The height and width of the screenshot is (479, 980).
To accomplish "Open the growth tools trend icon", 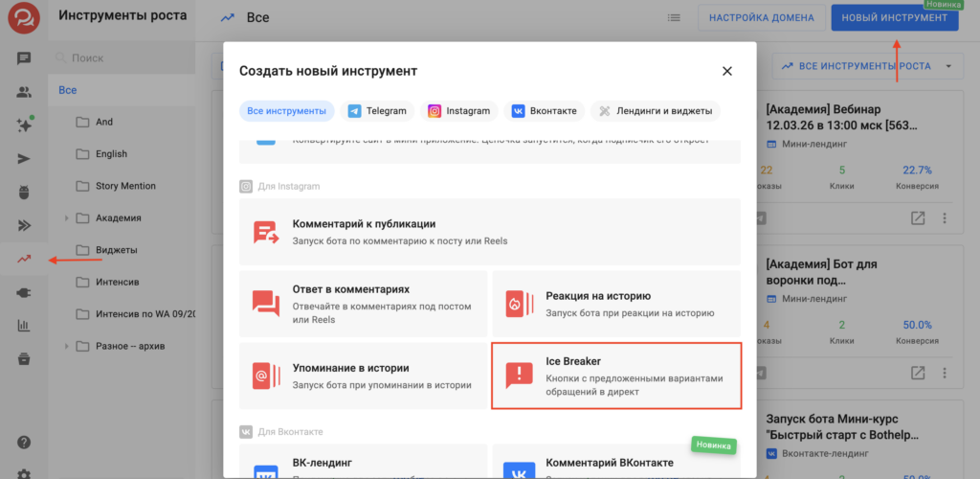I will 24,259.
